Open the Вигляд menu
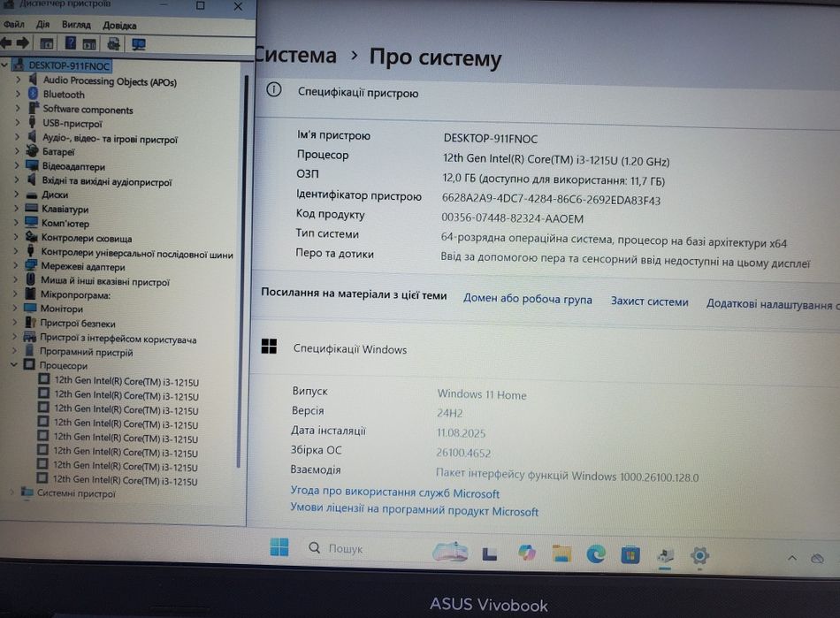The image size is (840, 618). tap(76, 25)
